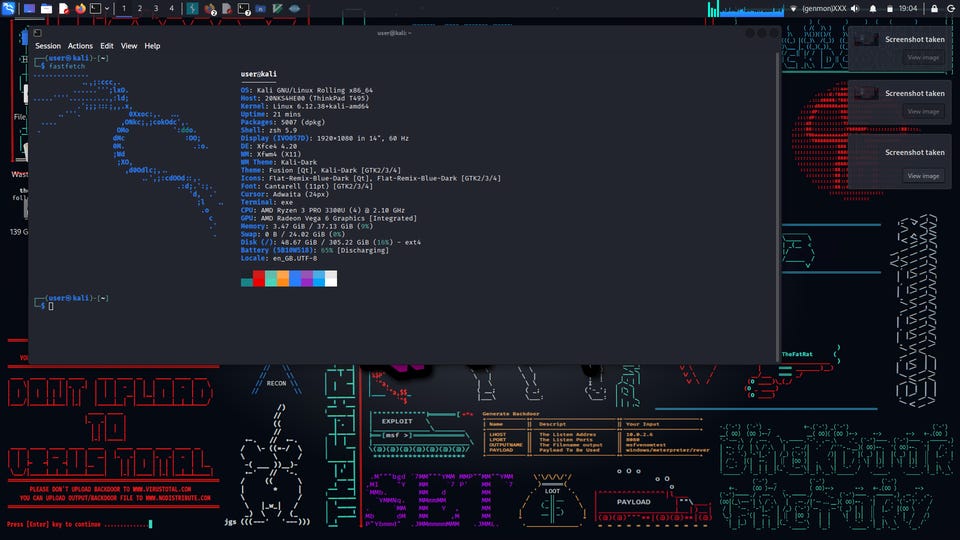The width and height of the screenshot is (960, 540).
Task: Click the 'Kernel: Linux 6.12.38+kali-amd64' line
Action: (305, 106)
